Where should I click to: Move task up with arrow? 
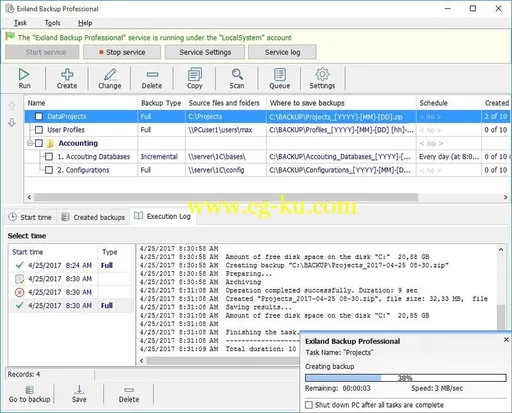pos(12,106)
